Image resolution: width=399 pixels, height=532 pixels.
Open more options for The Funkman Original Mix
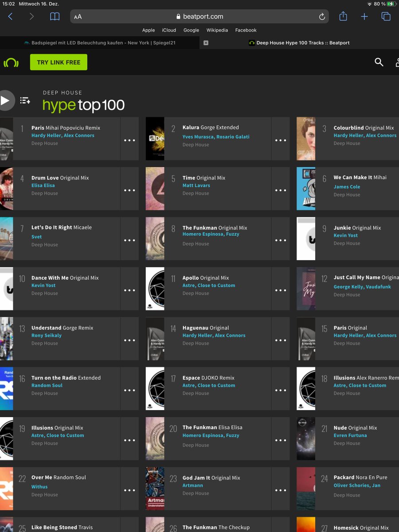281,240
